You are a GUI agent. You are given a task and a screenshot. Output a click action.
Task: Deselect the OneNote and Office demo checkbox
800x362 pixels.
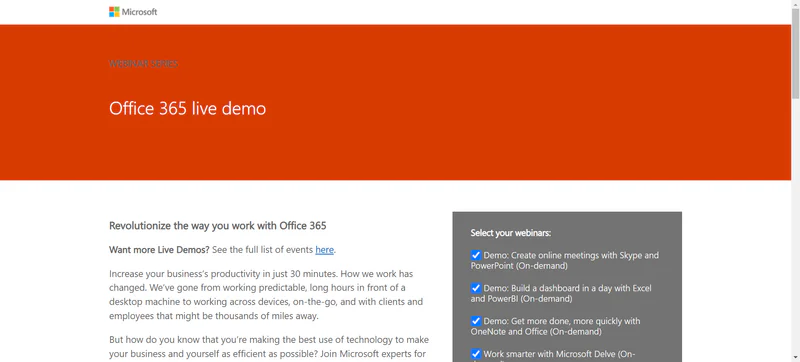pos(476,321)
